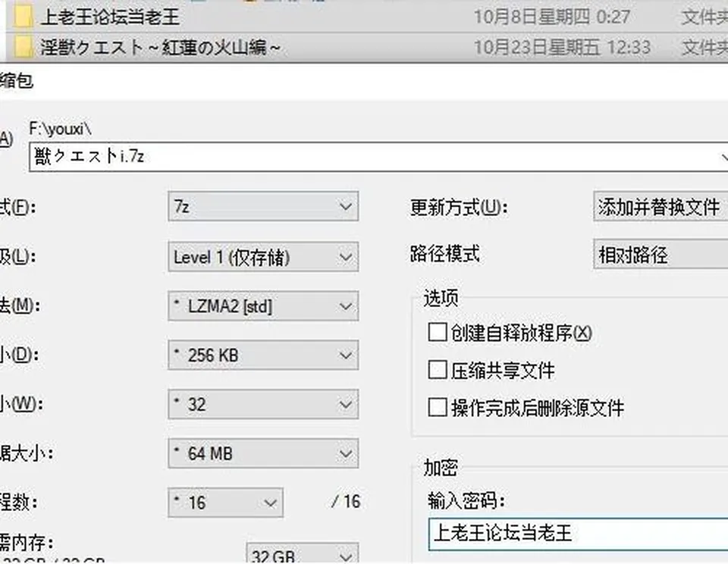728x564 pixels.
Task: Click the folder icon beside 上老王论坛当老王
Action: [24, 17]
